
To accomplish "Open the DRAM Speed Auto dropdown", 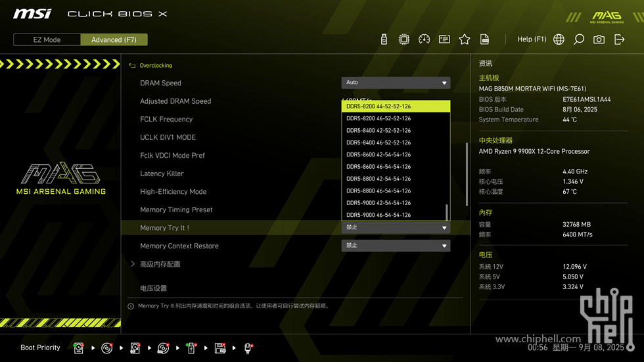I will [x=396, y=83].
